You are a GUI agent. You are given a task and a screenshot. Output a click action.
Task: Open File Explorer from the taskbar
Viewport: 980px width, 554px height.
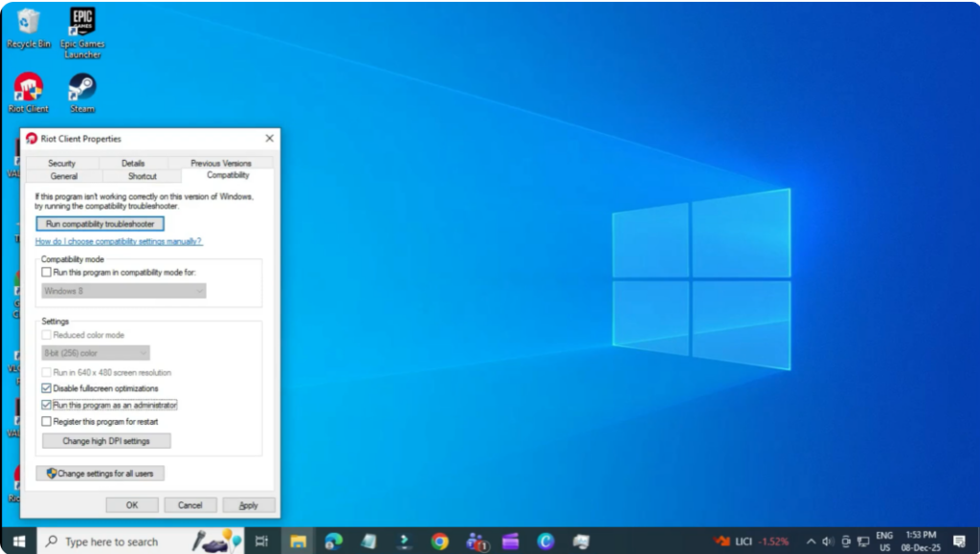[x=297, y=541]
